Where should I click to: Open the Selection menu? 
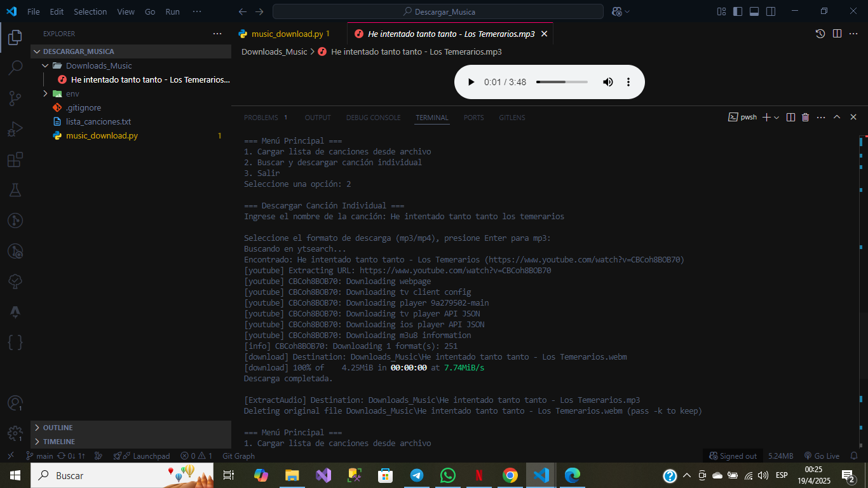[90, 11]
